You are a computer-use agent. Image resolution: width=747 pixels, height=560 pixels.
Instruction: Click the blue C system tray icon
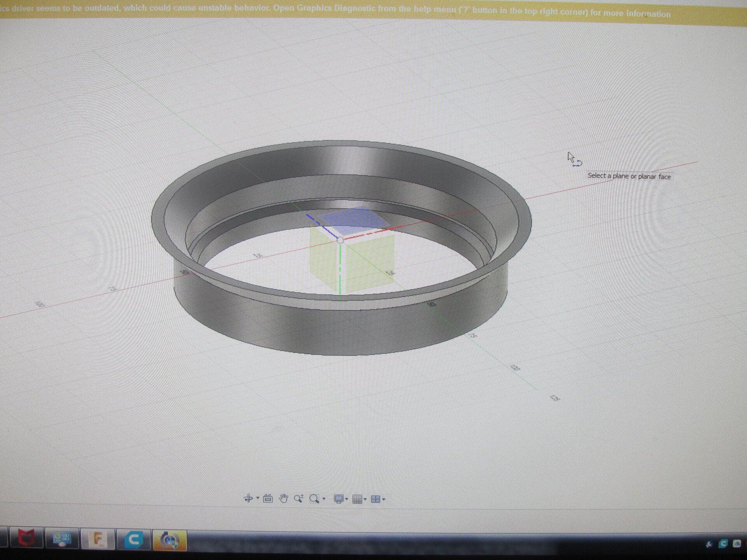(x=723, y=544)
